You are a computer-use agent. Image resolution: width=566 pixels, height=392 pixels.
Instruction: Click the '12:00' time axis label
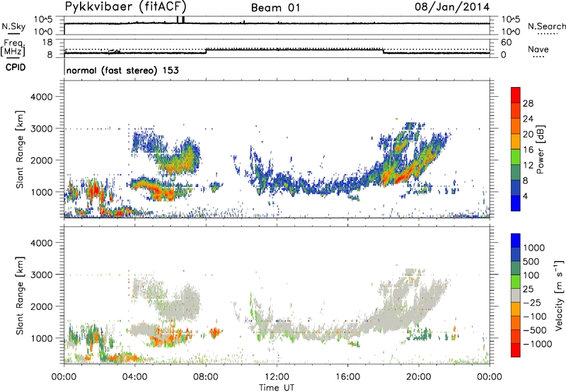coord(277,377)
